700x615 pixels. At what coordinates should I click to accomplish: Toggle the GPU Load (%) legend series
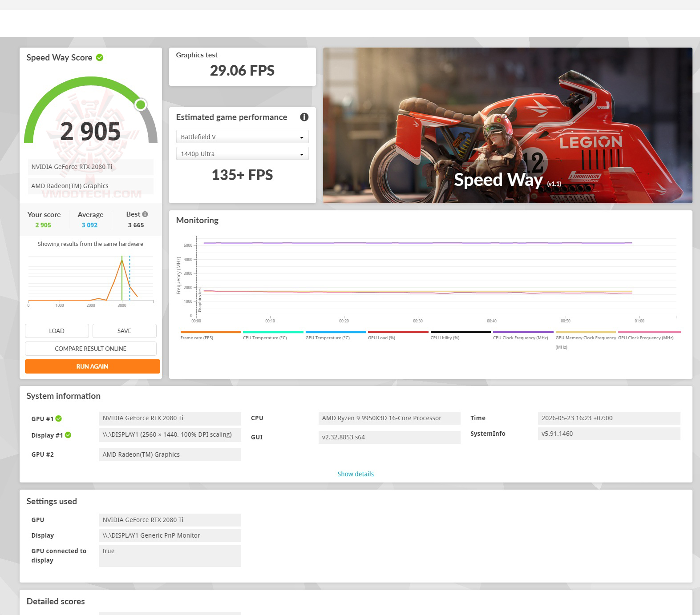point(381,338)
